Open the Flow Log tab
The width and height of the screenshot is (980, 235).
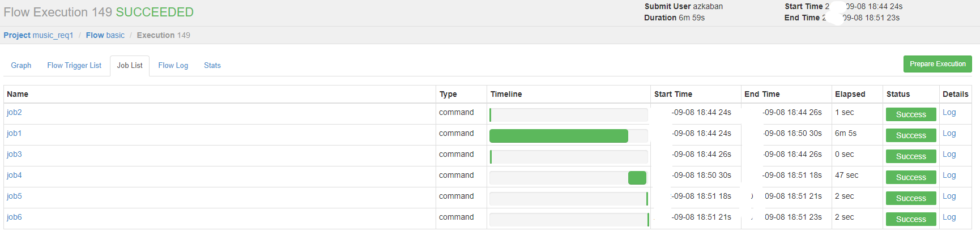pyautogui.click(x=173, y=66)
